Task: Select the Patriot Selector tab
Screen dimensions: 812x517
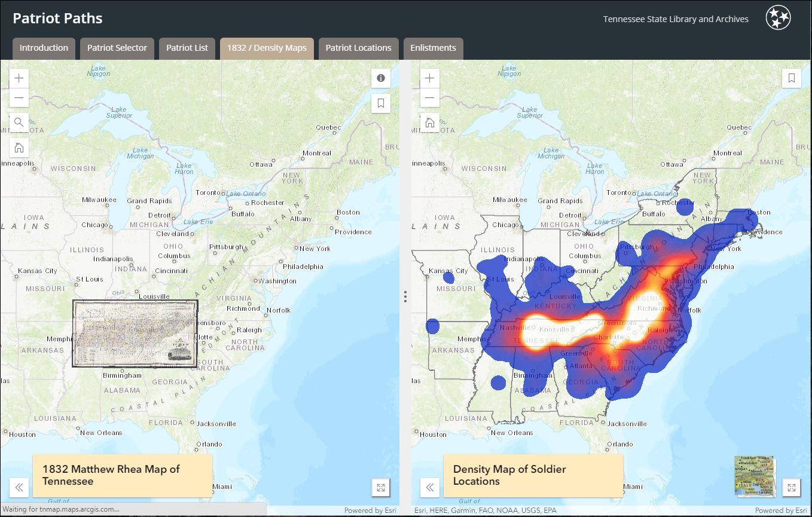Action: click(x=117, y=48)
